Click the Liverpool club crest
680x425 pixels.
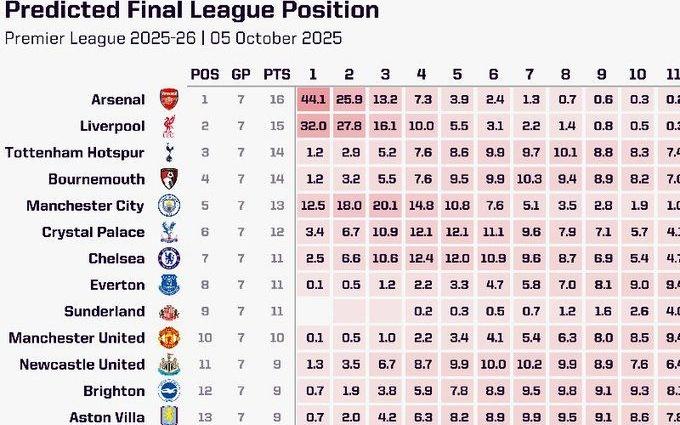tap(169, 126)
